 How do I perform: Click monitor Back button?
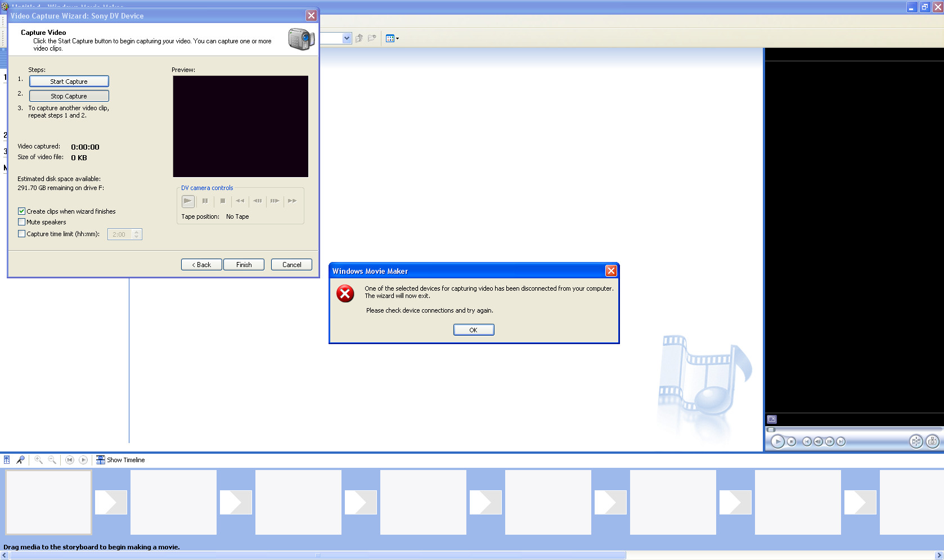[x=807, y=441]
